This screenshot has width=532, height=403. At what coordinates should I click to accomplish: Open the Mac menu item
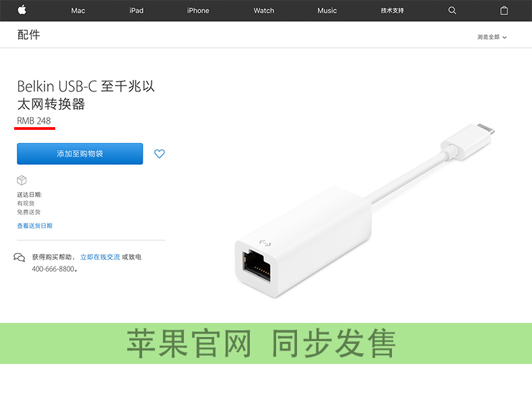pos(78,11)
